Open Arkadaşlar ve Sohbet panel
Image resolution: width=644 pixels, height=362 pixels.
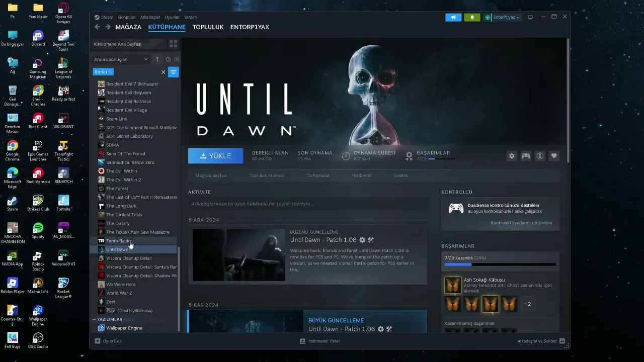tap(541, 341)
